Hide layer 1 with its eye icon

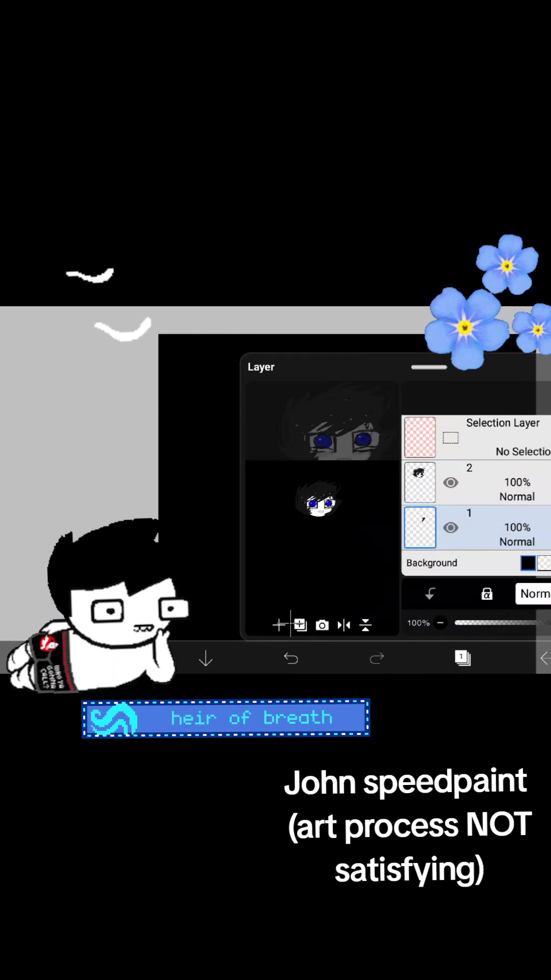[x=450, y=527]
